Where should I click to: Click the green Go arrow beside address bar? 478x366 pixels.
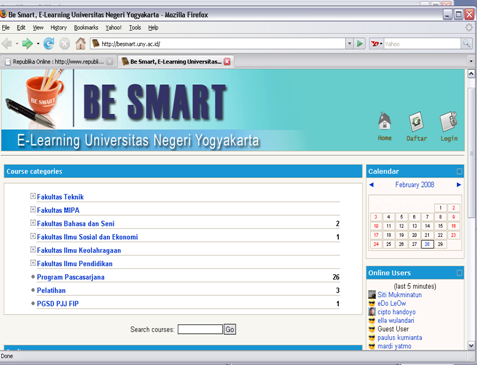360,44
